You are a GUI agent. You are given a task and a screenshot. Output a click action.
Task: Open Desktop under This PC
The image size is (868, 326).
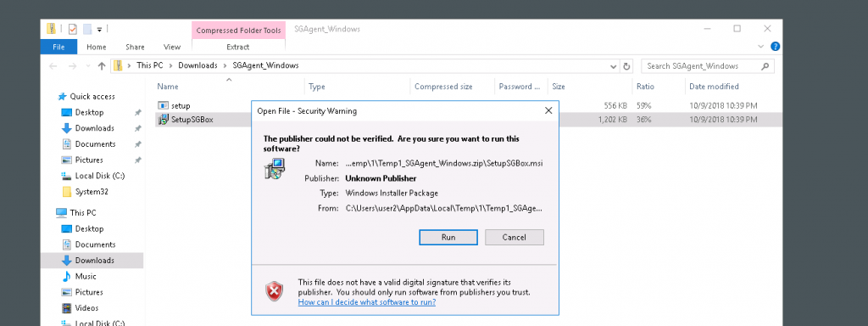(89, 229)
